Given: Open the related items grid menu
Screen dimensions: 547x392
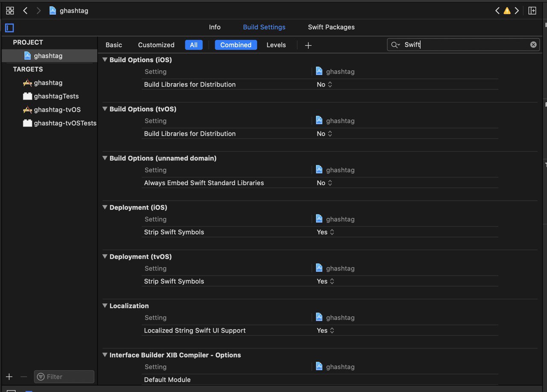Looking at the screenshot, I should pos(10,11).
